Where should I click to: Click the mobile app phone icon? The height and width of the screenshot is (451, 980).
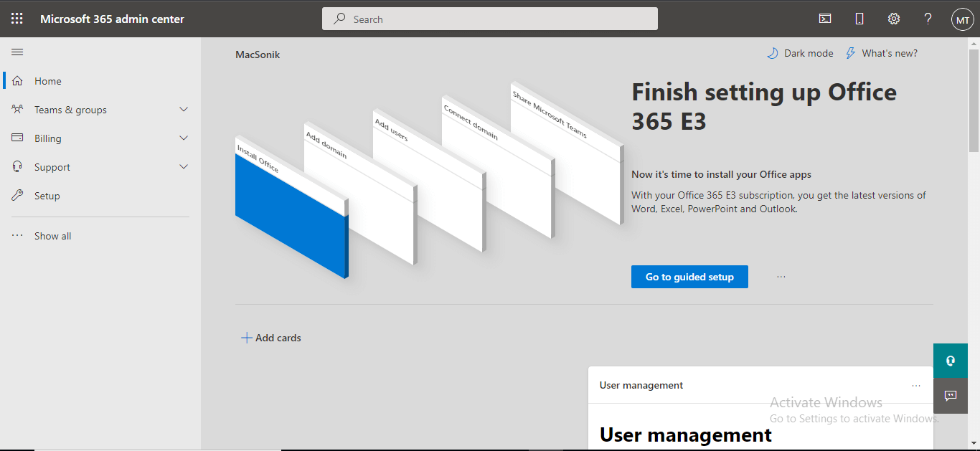point(859,19)
